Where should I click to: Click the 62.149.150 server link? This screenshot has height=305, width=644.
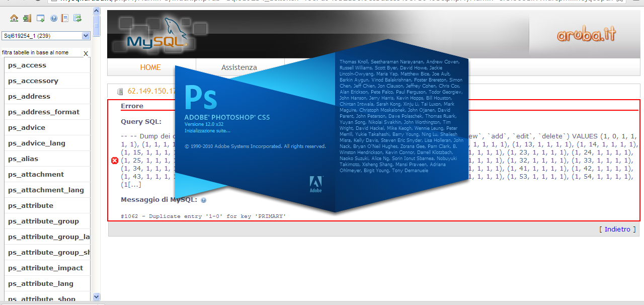point(152,91)
